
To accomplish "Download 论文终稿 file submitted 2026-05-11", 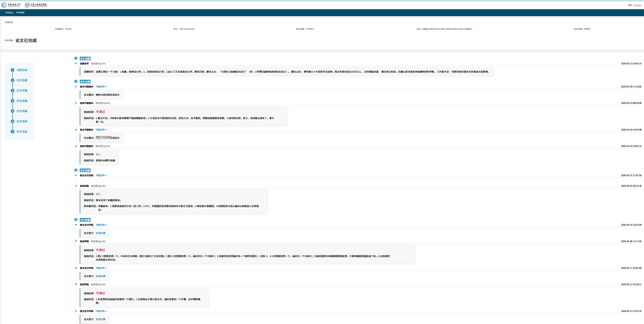I will point(101,268).
